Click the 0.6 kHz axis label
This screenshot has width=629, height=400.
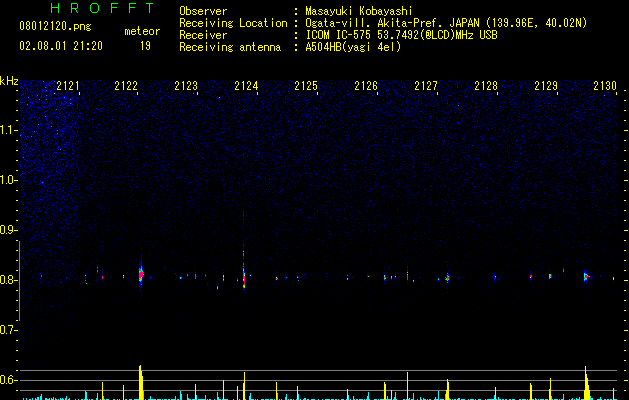pyautogui.click(x=8, y=380)
